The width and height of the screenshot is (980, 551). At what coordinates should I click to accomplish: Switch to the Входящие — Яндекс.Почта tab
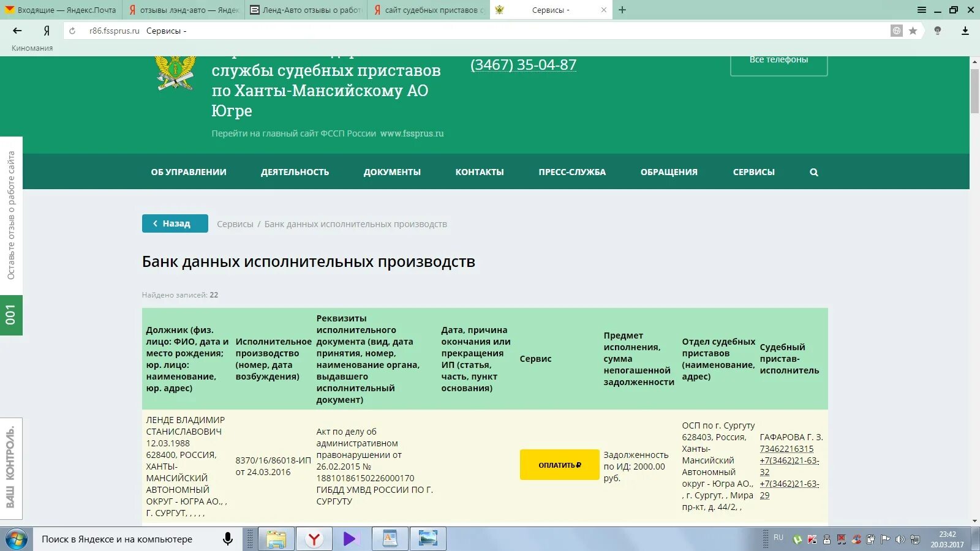[55, 10]
